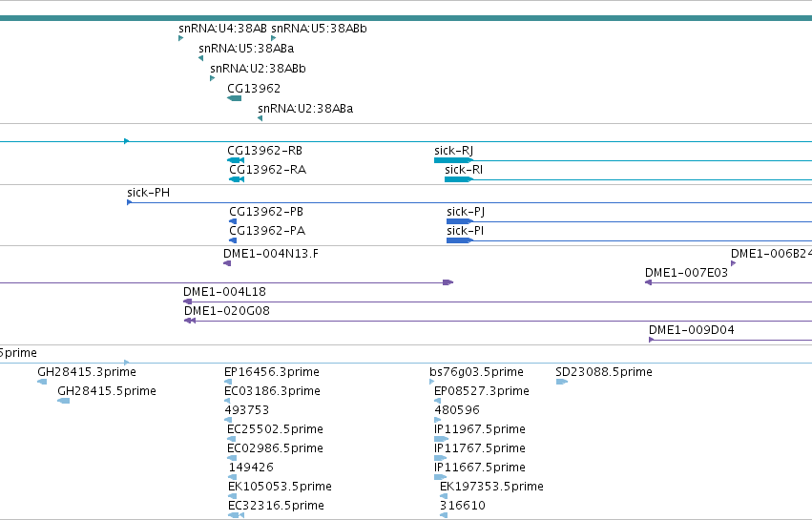Screen dimensions: 812x520
Task: Click the 480596 feature label
Action: coord(457,410)
